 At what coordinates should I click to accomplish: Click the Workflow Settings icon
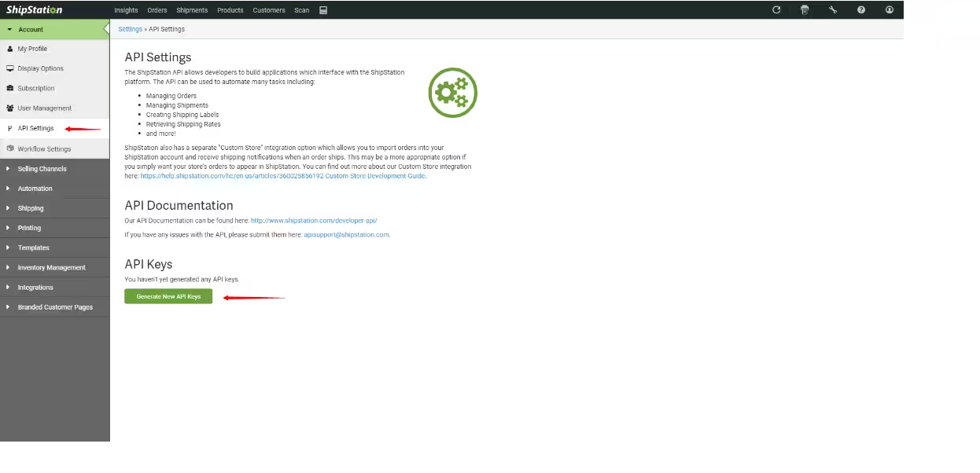coord(9,148)
